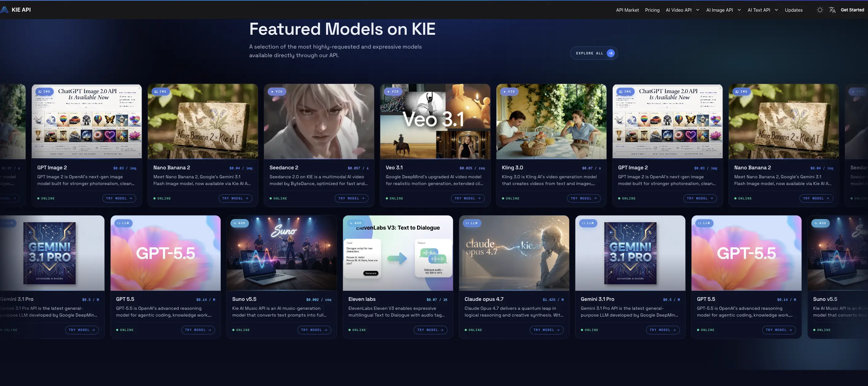Click the ONLINE status on Veo 3.1 card
Viewport: 868px width, 386px height.
point(395,199)
